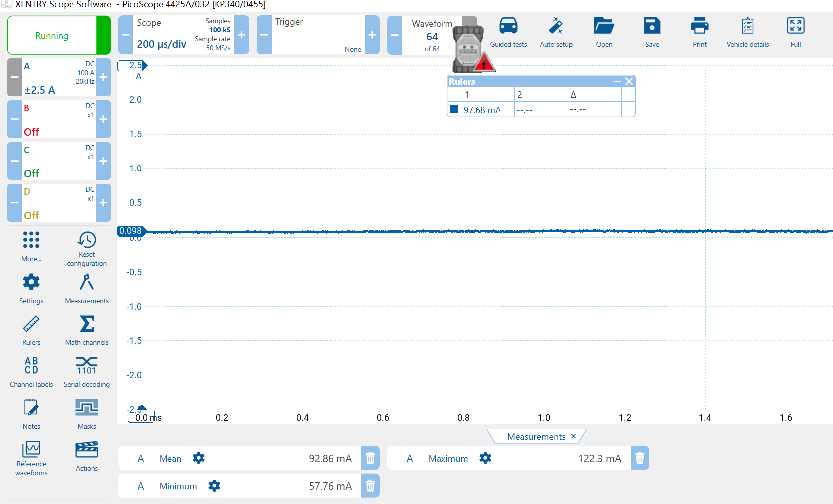833x504 pixels.
Task: Increase the Scope timebase with plus
Action: click(241, 35)
